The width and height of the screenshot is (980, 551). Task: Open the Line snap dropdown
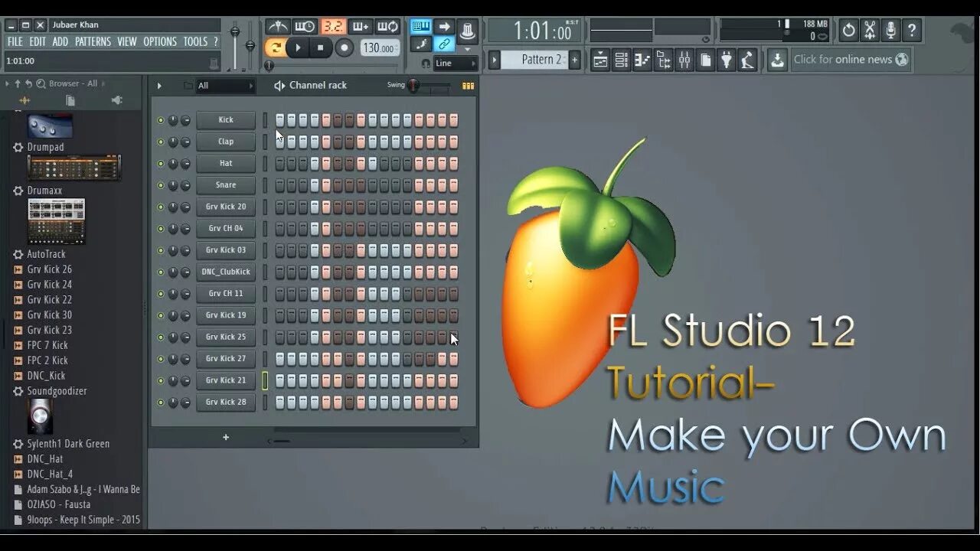point(456,64)
